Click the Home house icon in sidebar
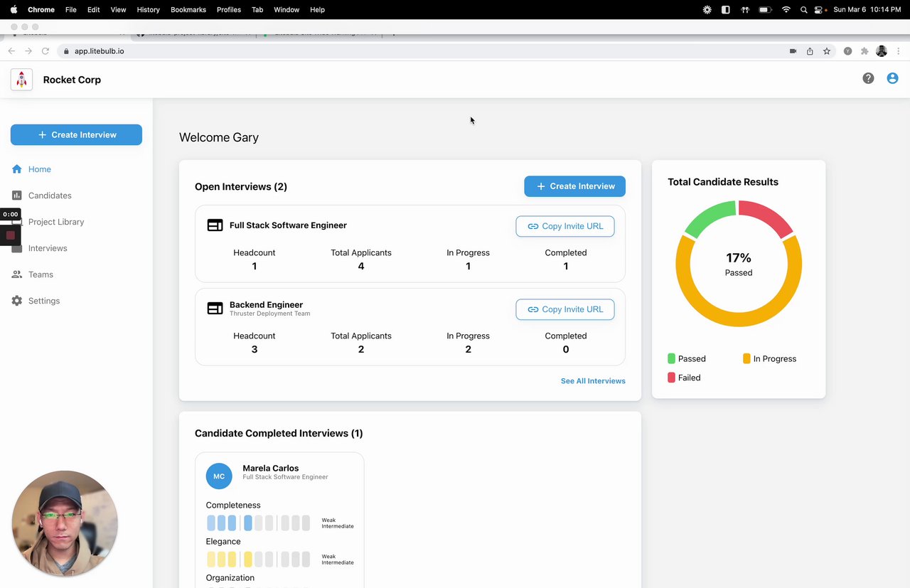Image resolution: width=910 pixels, height=588 pixels. click(x=17, y=169)
